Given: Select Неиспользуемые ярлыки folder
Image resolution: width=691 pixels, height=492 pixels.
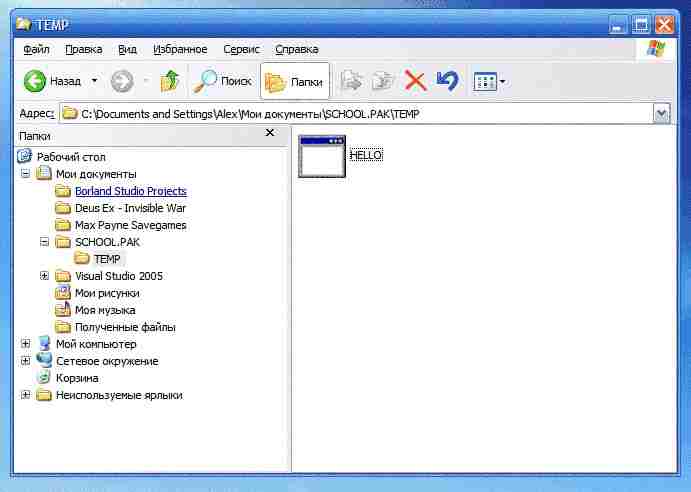Looking at the screenshot, I should click(119, 395).
